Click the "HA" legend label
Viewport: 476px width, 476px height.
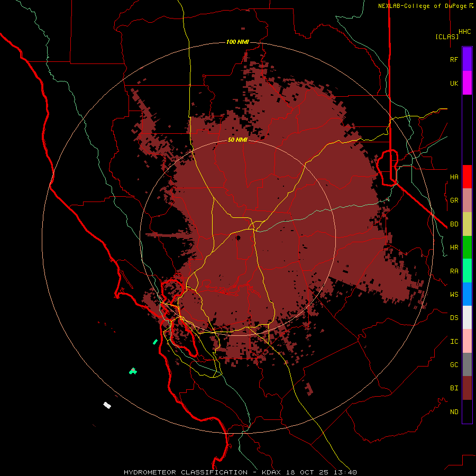tap(454, 177)
